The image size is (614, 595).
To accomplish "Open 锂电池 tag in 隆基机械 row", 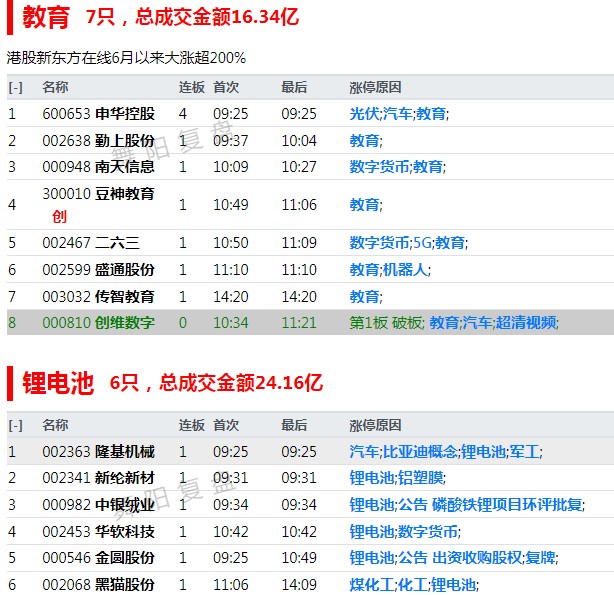I will click(x=483, y=452).
